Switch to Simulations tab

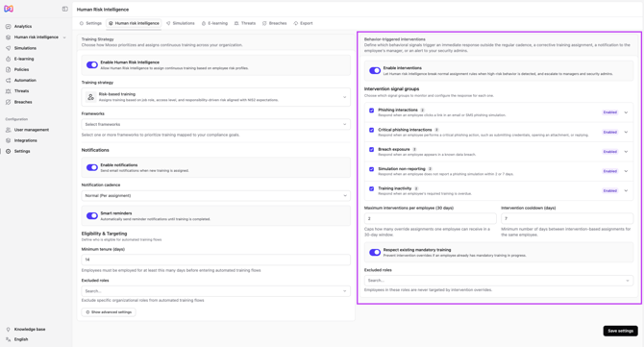[x=181, y=23]
